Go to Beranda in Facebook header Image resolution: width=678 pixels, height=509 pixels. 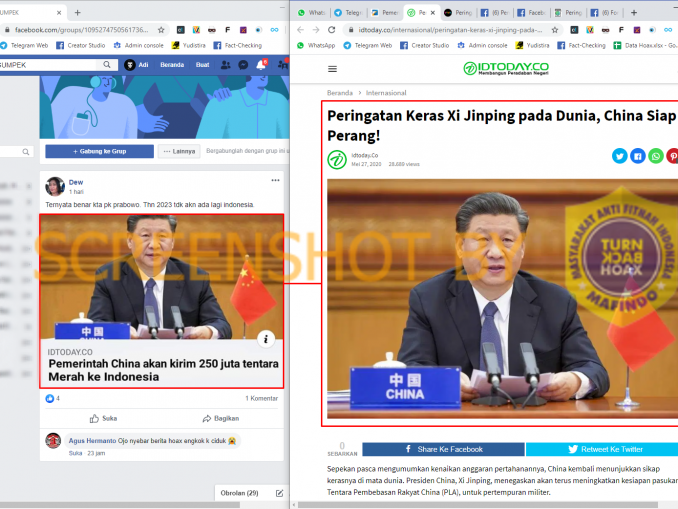172,65
